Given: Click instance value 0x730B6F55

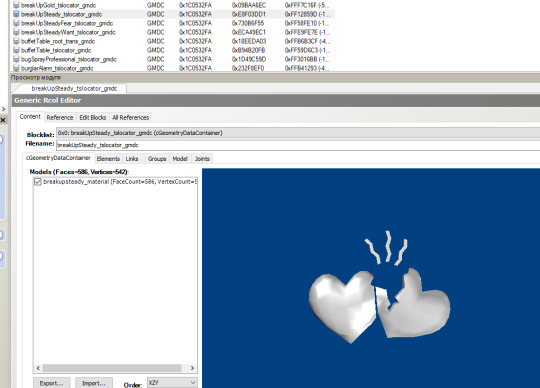Looking at the screenshot, I should [248, 23].
